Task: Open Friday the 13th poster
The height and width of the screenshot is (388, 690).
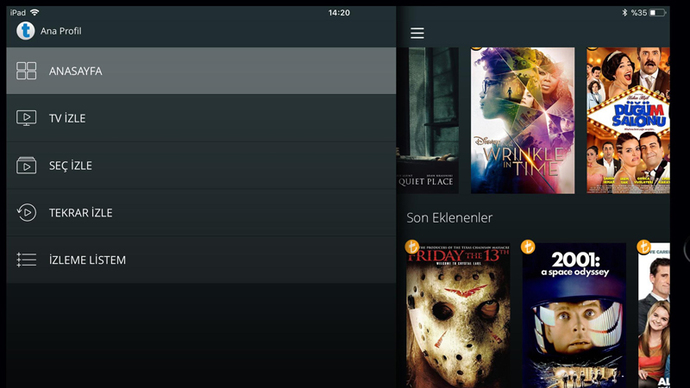Action: tap(458, 315)
